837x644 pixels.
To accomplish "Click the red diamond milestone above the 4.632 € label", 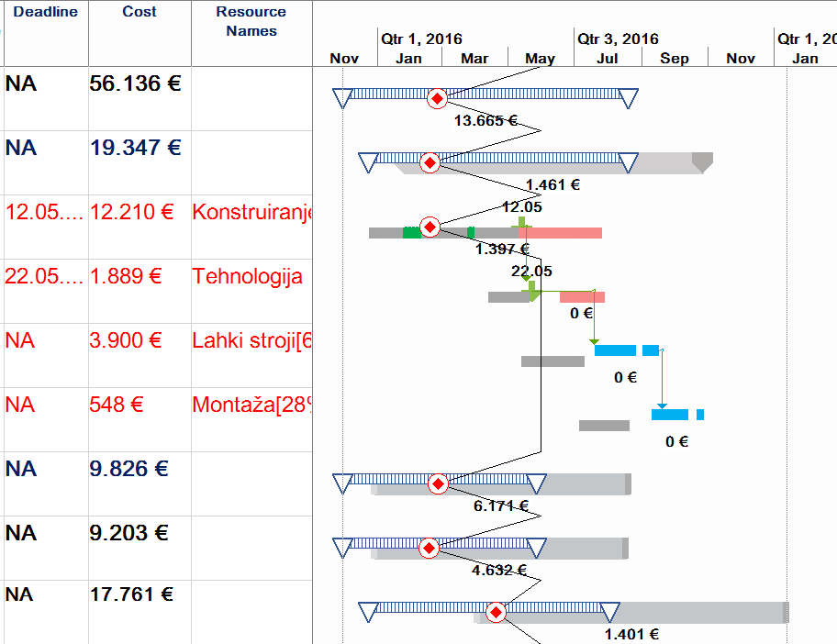I will pyautogui.click(x=429, y=548).
